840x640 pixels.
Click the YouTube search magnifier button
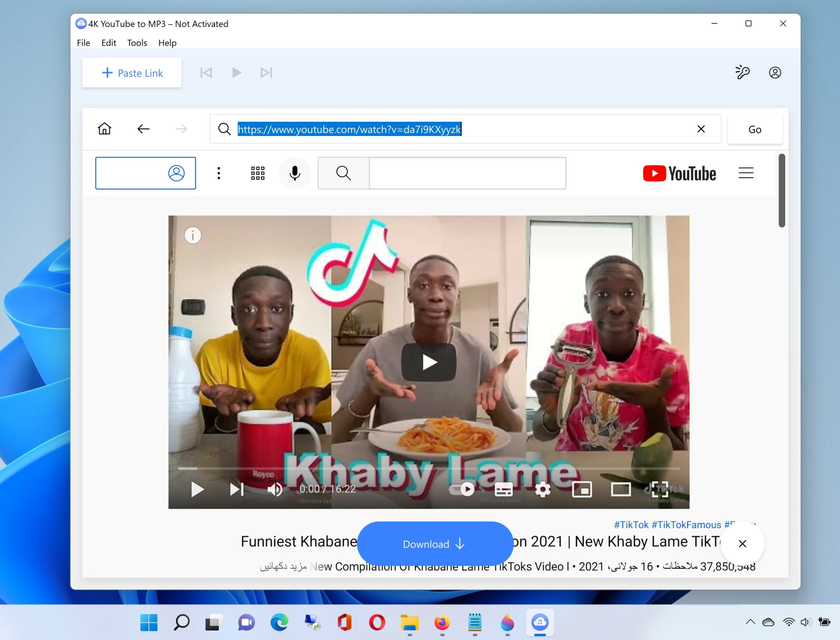point(343,173)
